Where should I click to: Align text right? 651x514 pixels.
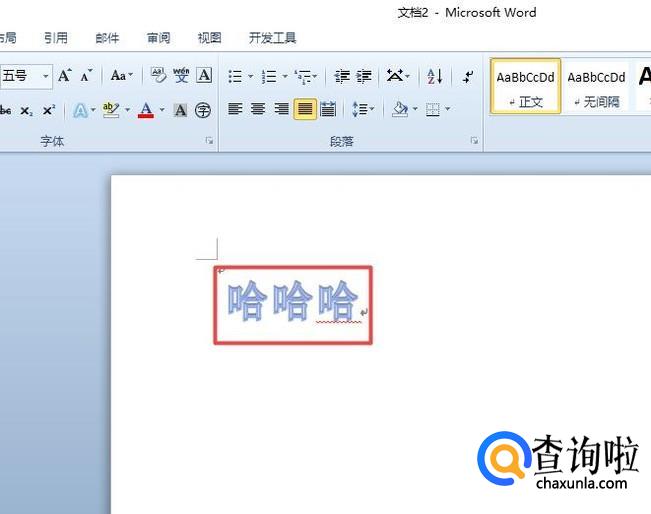[x=281, y=109]
